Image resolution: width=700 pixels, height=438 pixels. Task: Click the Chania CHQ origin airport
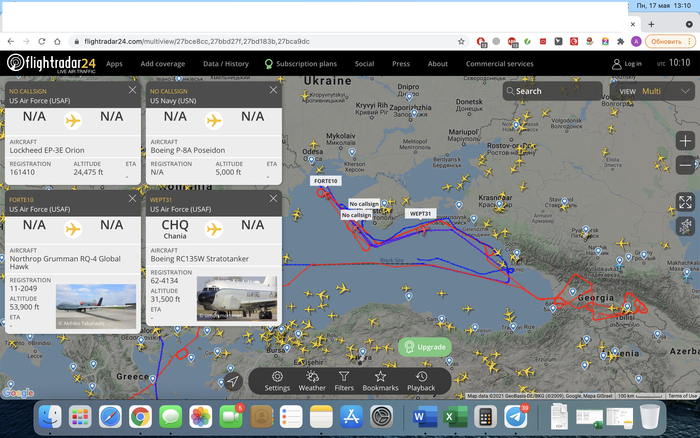tap(175, 229)
